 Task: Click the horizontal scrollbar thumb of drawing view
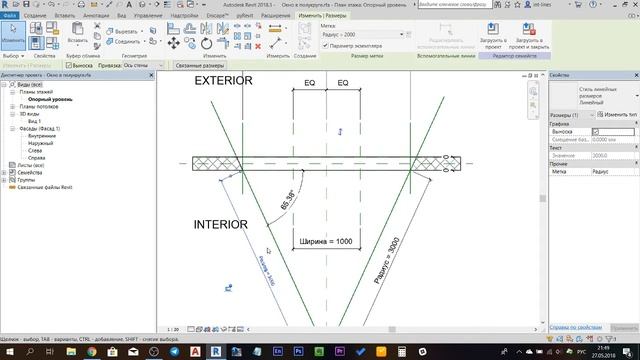[x=392, y=329]
